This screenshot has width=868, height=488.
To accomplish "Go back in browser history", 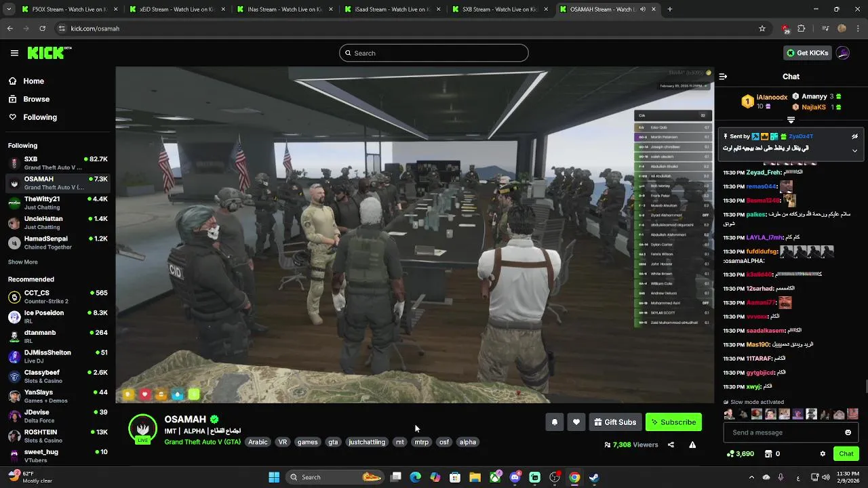I will pyautogui.click(x=10, y=28).
